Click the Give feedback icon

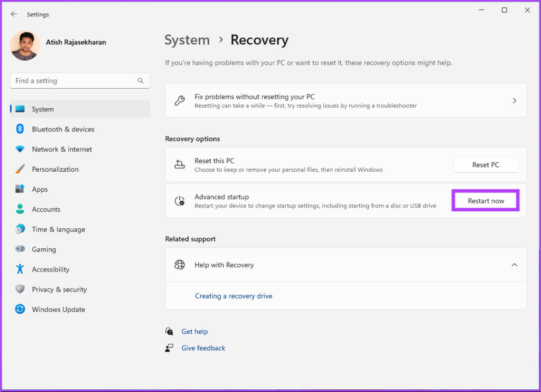[x=169, y=348]
